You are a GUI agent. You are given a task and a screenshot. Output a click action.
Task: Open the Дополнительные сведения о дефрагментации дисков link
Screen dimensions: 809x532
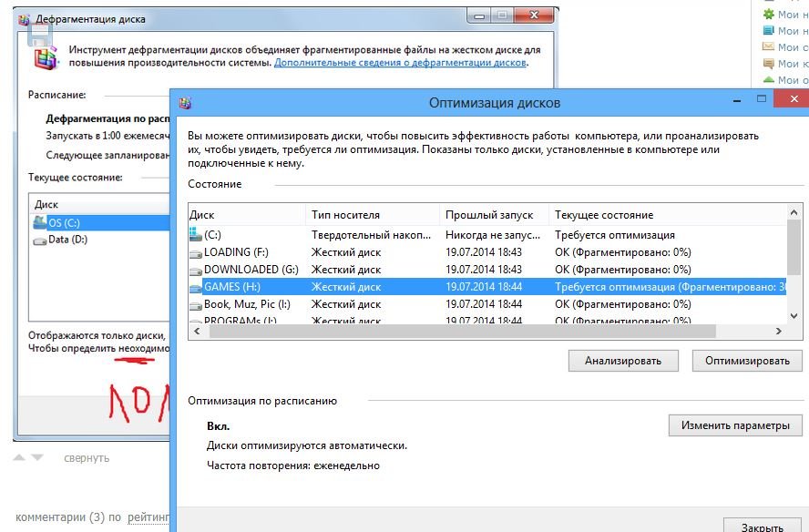(400, 63)
